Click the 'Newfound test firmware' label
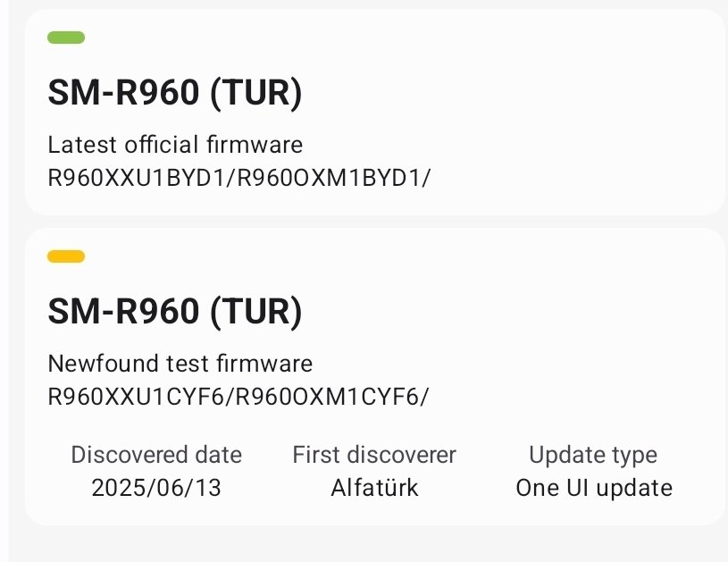Image resolution: width=728 pixels, height=562 pixels. tap(180, 364)
